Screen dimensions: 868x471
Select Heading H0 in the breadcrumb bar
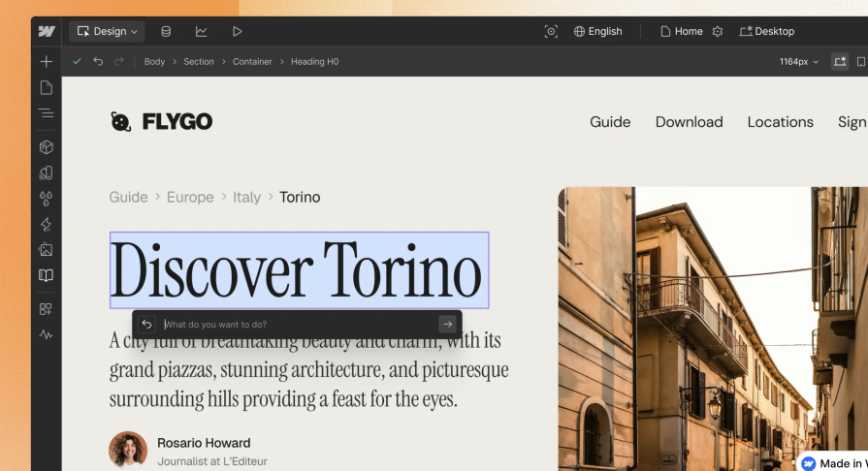pyautogui.click(x=315, y=61)
